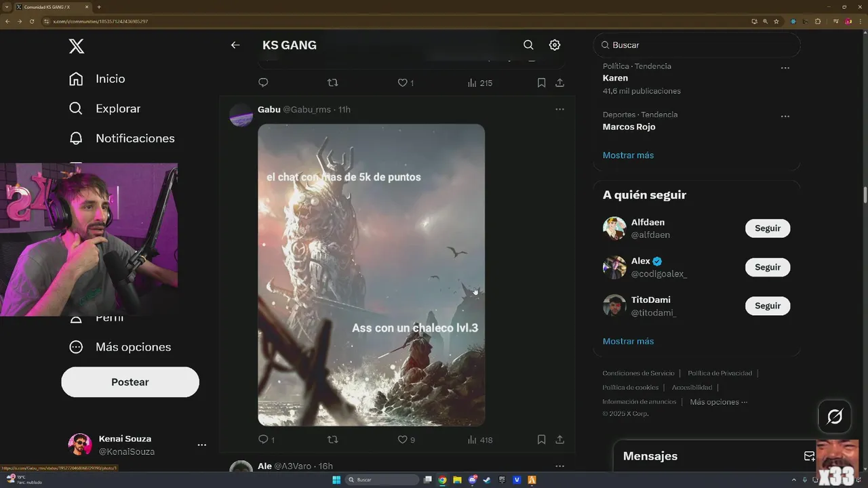Click the @Gabu_rms handle
This screenshot has width=868, height=488.
307,109
